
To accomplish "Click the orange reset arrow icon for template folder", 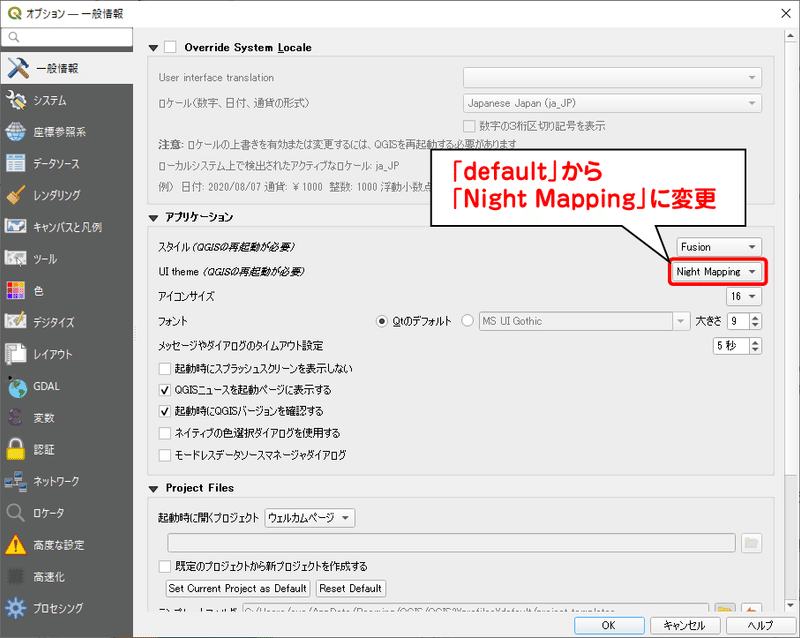I will (751, 608).
